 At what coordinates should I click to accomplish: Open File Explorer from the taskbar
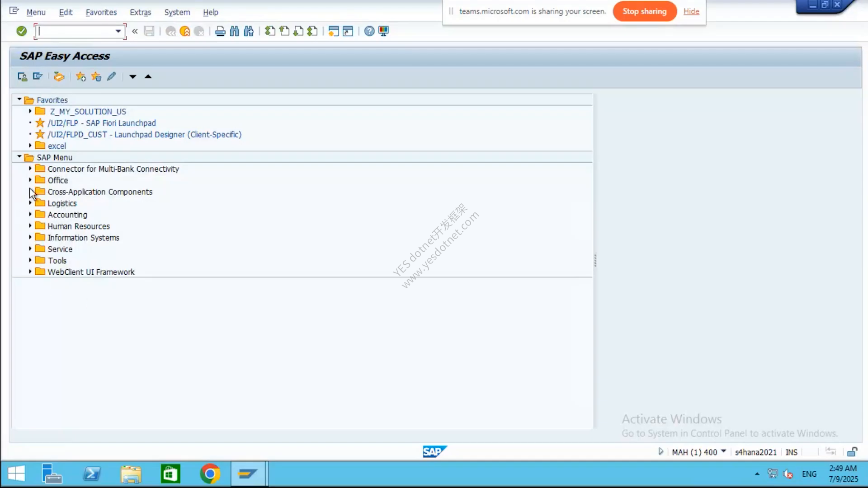[x=131, y=474]
